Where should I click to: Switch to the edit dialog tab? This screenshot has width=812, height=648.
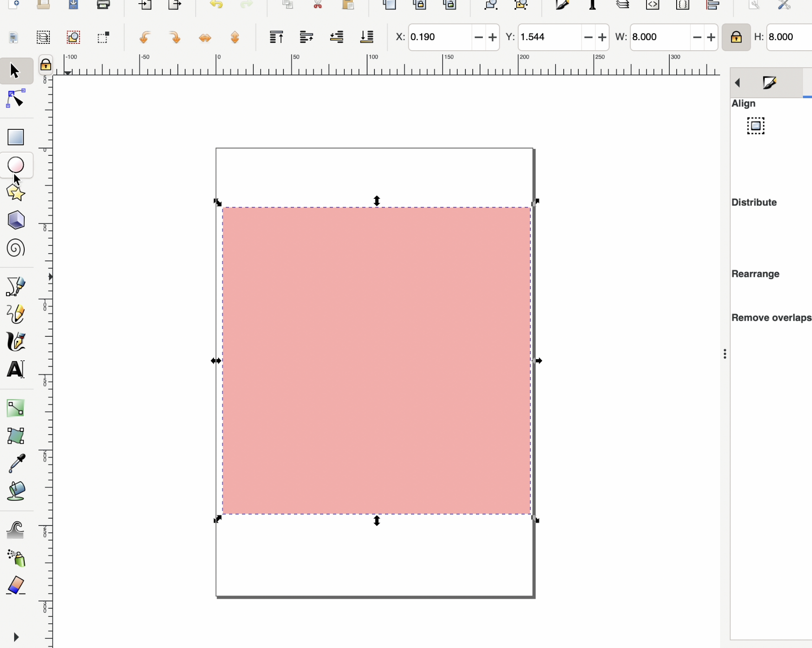coord(769,83)
